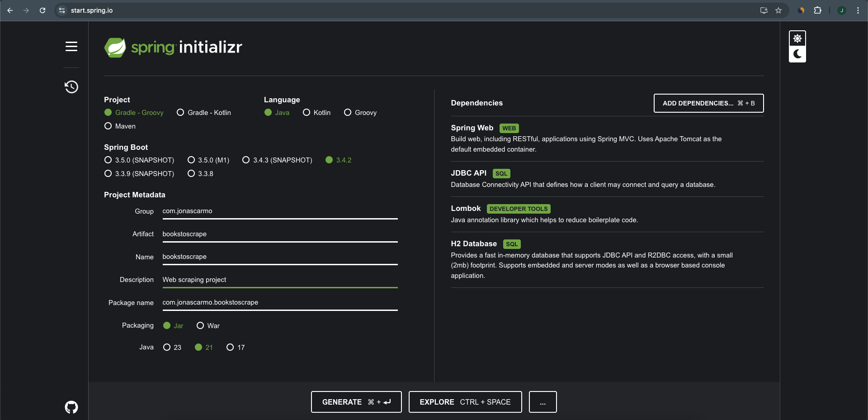
Task: Select Gradle - Kotlin project type
Action: click(204, 113)
